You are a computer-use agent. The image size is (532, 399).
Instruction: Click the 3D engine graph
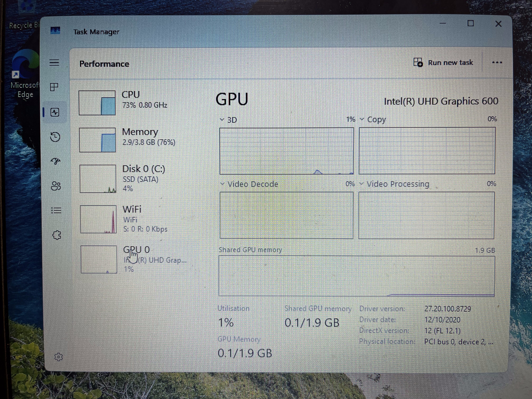pyautogui.click(x=286, y=151)
